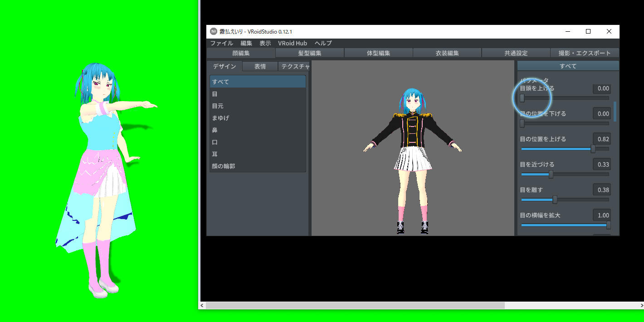
Task: Click the left arrow of horizontal scrollbar
Action: coord(202,306)
